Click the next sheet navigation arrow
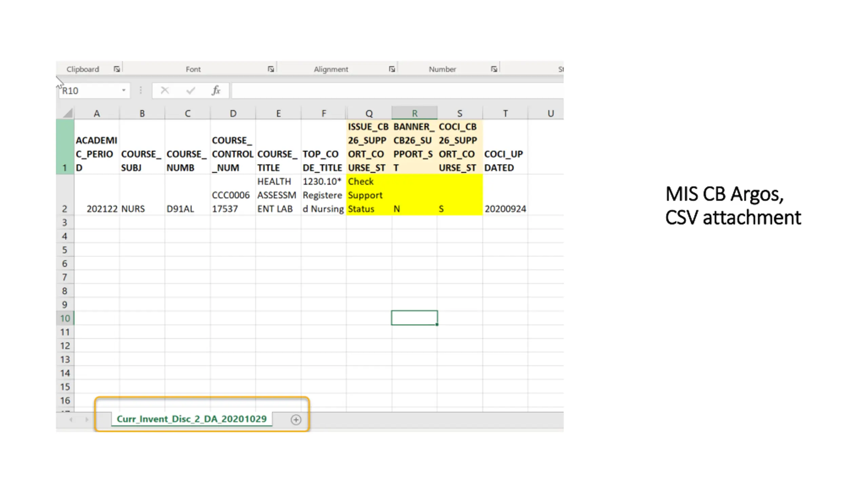This screenshot has height=488, width=868. pos(87,420)
